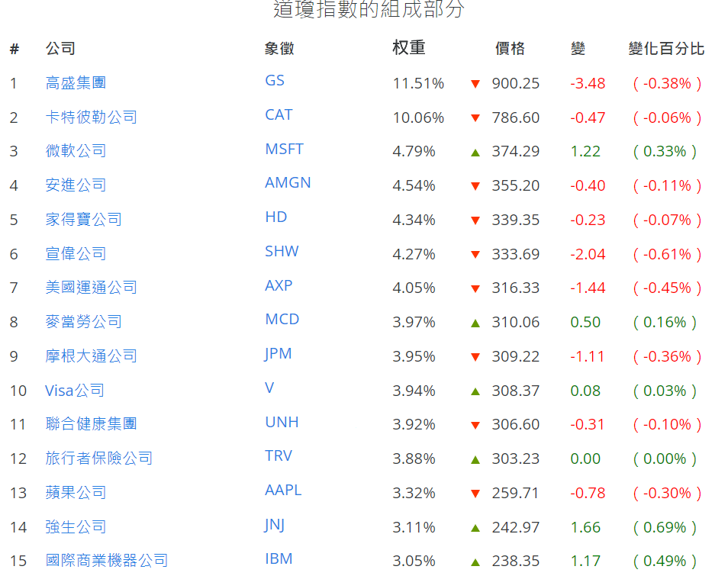Click the green up arrow beside 308.37
The width and height of the screenshot is (728, 576).
click(x=475, y=391)
